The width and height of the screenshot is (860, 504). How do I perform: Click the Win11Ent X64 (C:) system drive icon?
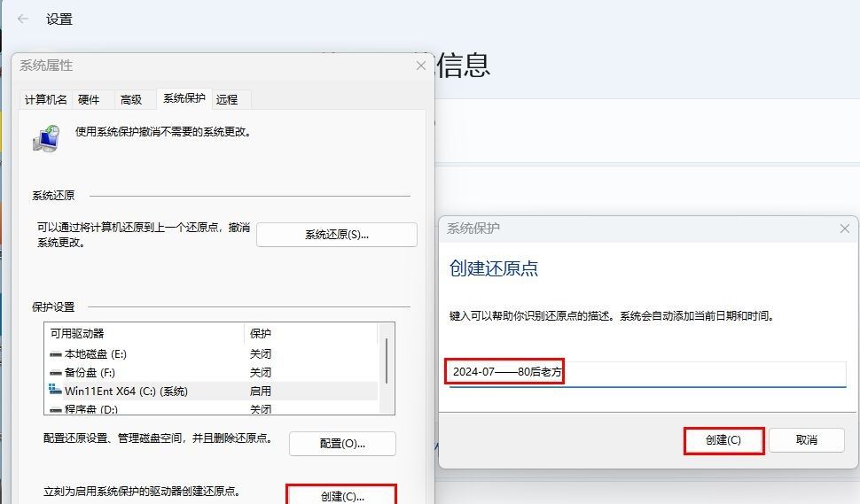point(55,390)
